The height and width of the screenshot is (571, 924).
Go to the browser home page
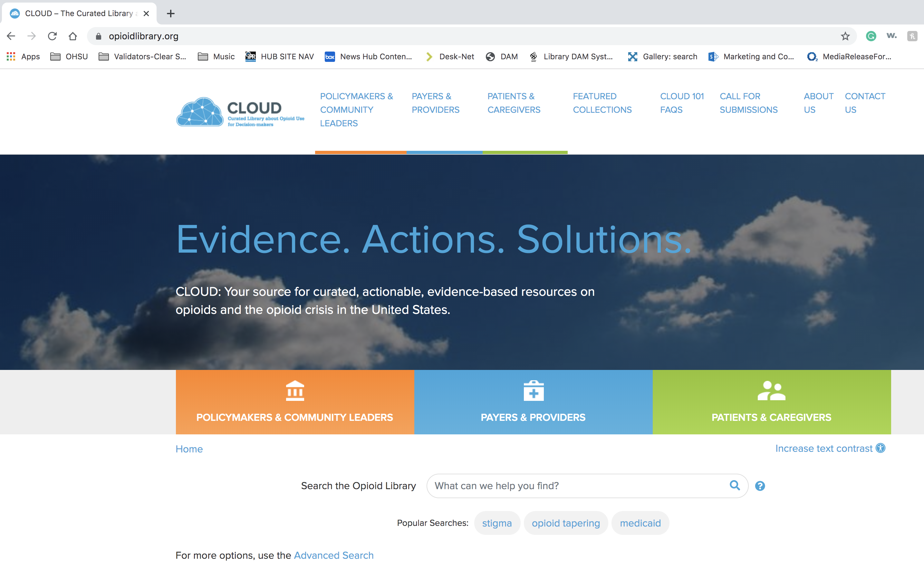point(72,36)
